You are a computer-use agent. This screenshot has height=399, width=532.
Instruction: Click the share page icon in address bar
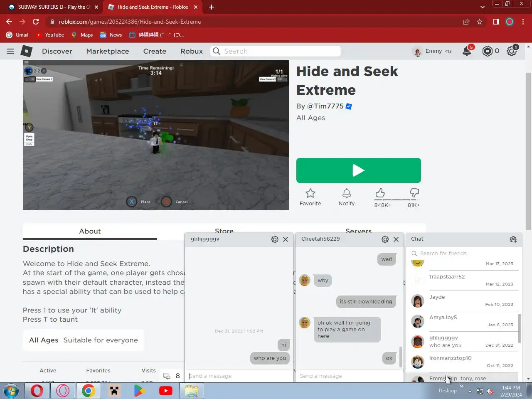(466, 22)
